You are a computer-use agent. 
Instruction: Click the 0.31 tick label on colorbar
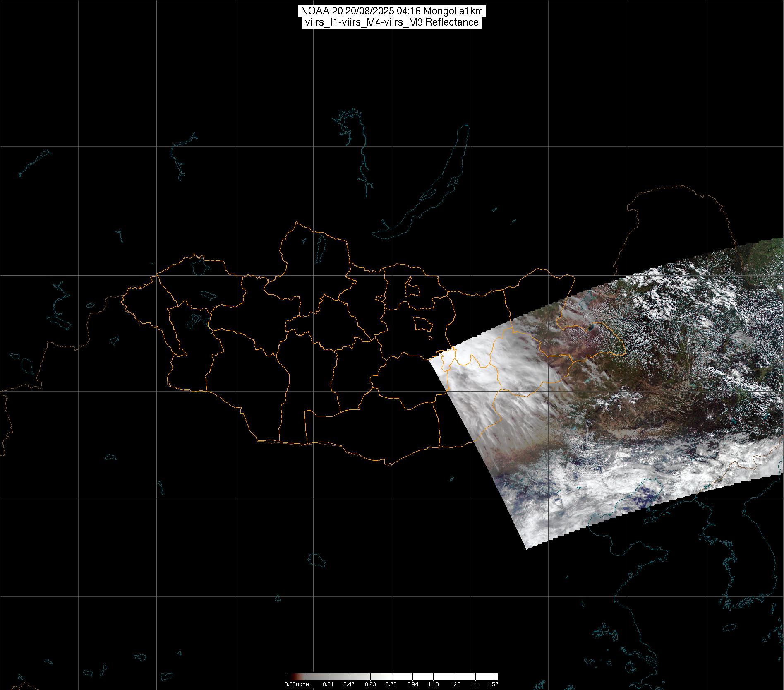(328, 685)
